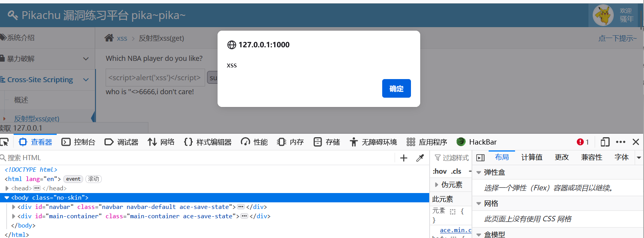Screen dimensions: 644x238
Task: Close the developer tools panel
Action: click(x=636, y=142)
